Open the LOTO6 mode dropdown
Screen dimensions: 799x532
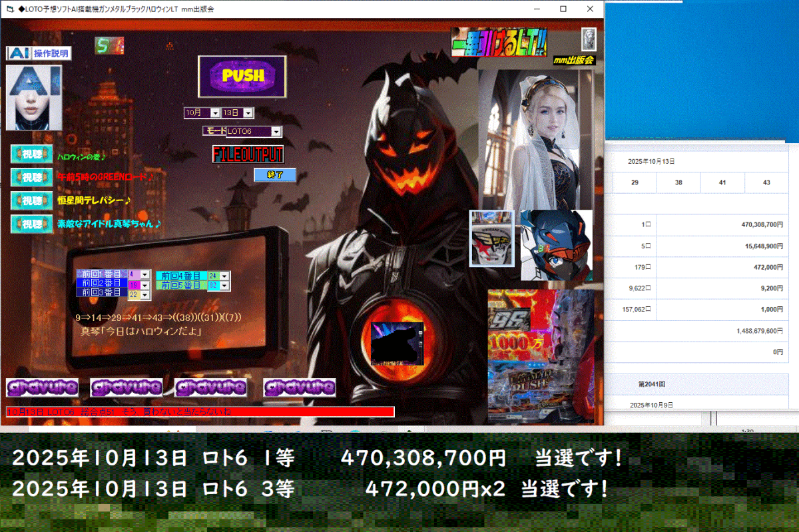[276, 132]
